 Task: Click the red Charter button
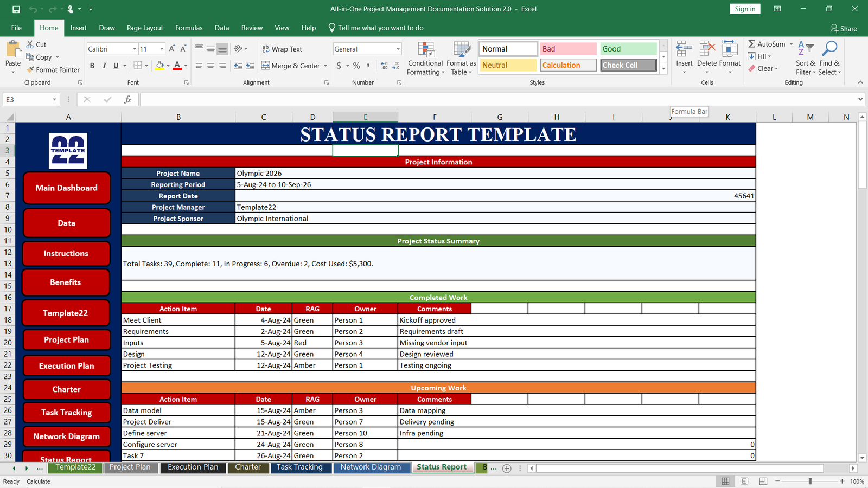click(67, 389)
